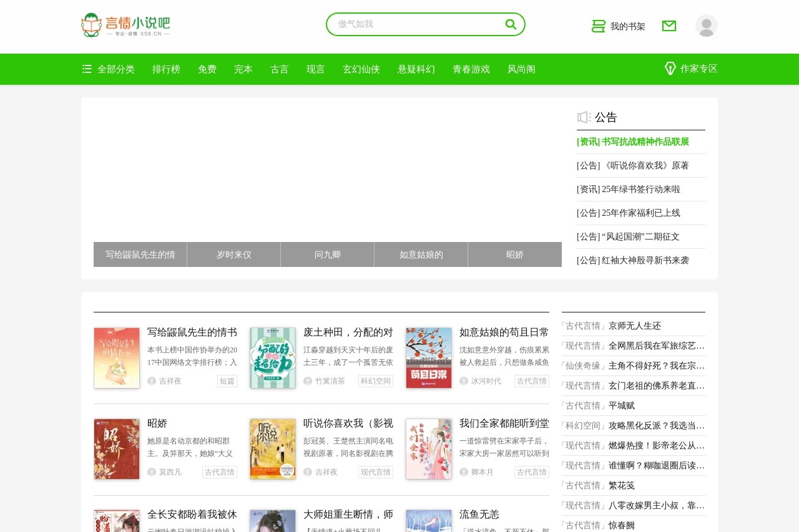This screenshot has height=532, width=799.
Task: Open ranking item 平城赋
Action: pyautogui.click(x=622, y=405)
